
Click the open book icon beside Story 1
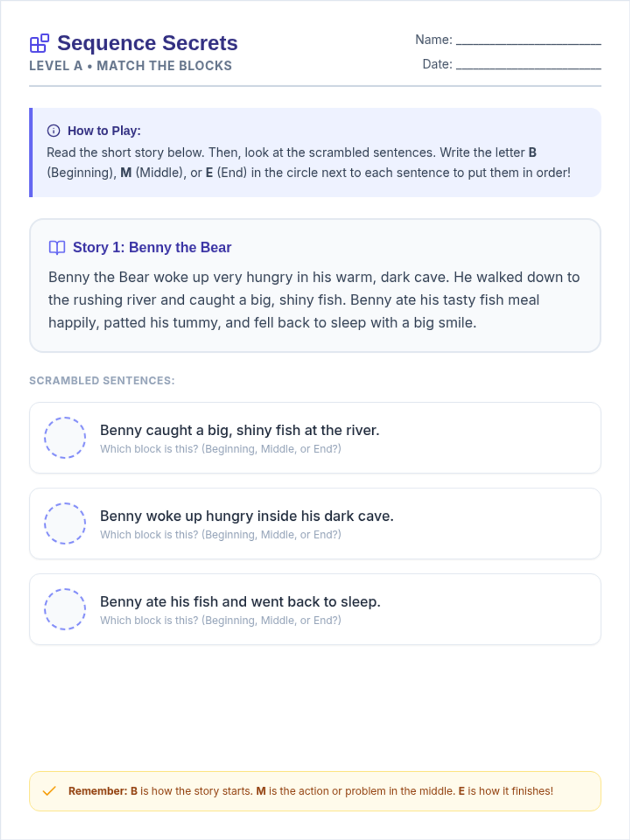pyautogui.click(x=57, y=247)
